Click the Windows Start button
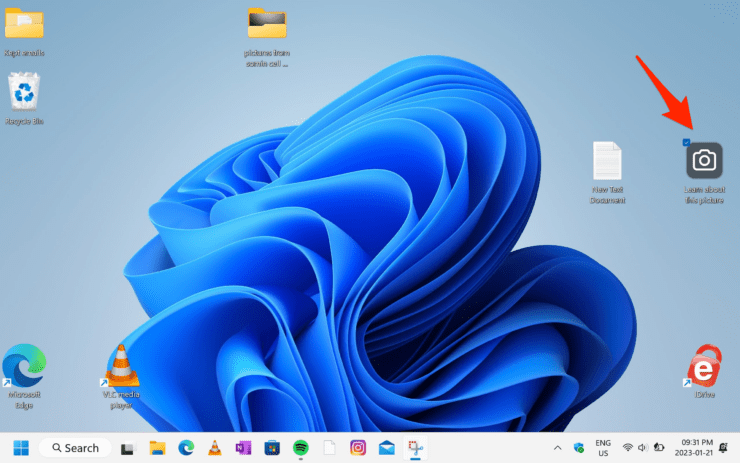The width and height of the screenshot is (740, 463). click(x=21, y=447)
